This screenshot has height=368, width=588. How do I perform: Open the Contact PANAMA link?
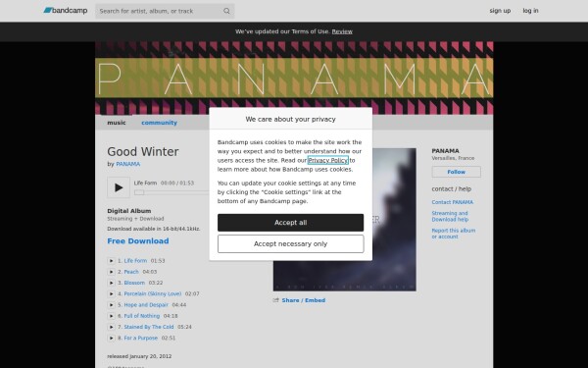(452, 202)
